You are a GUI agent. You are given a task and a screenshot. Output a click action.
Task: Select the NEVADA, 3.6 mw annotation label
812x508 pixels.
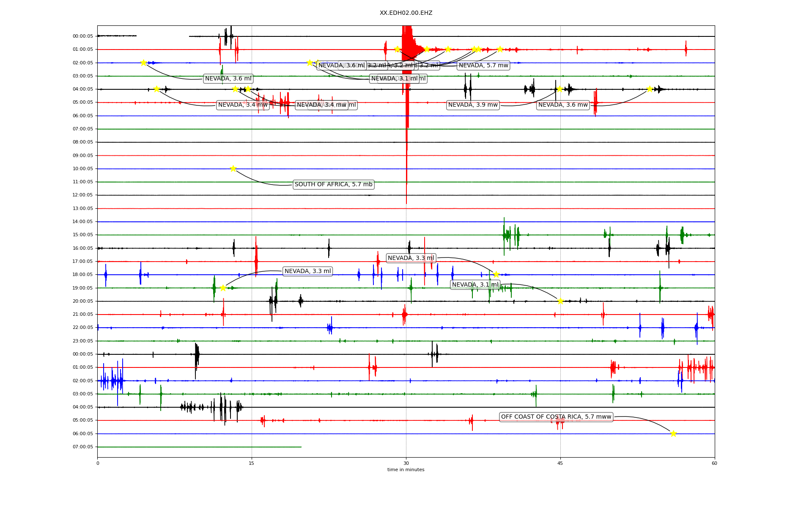(562, 105)
